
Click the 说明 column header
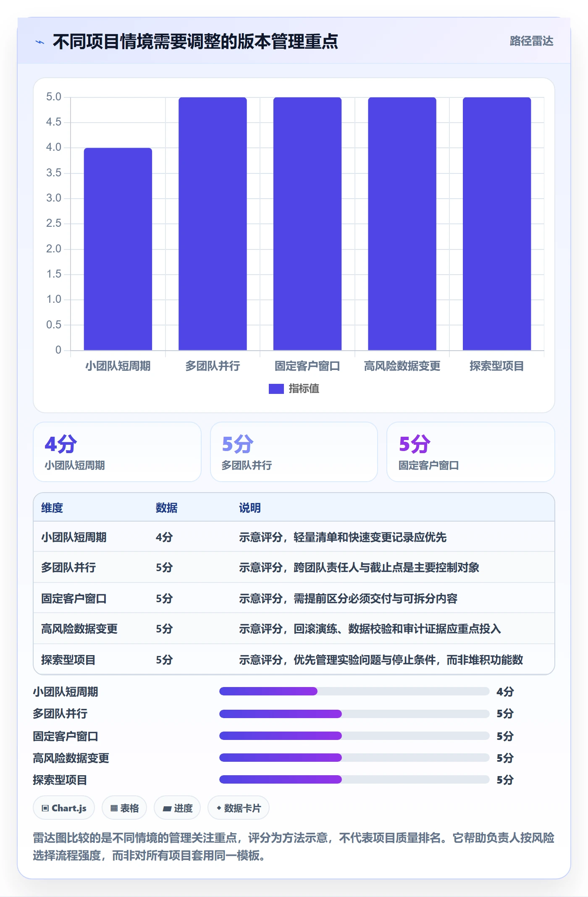pyautogui.click(x=250, y=508)
